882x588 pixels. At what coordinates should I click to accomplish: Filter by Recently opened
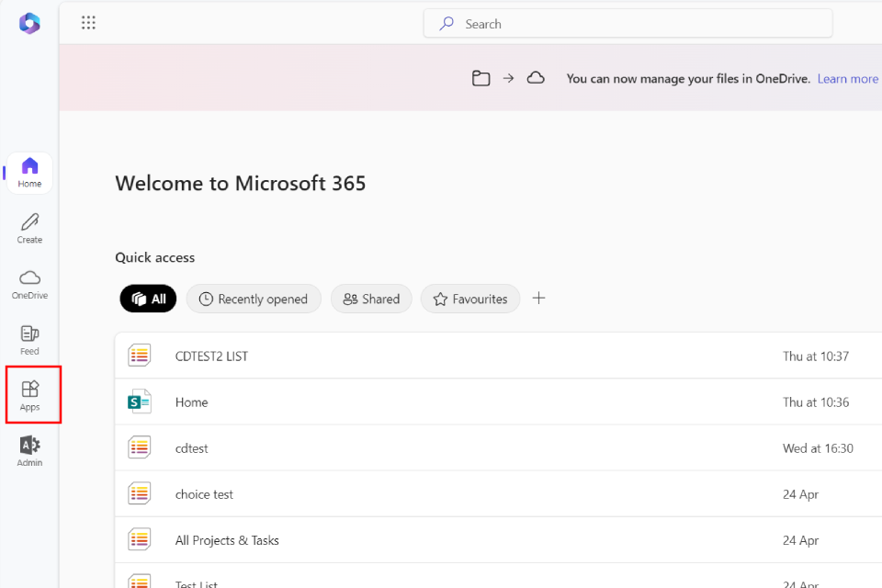pyautogui.click(x=254, y=299)
